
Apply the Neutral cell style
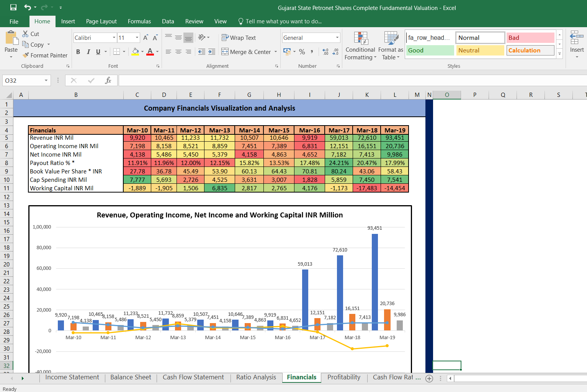[480, 50]
